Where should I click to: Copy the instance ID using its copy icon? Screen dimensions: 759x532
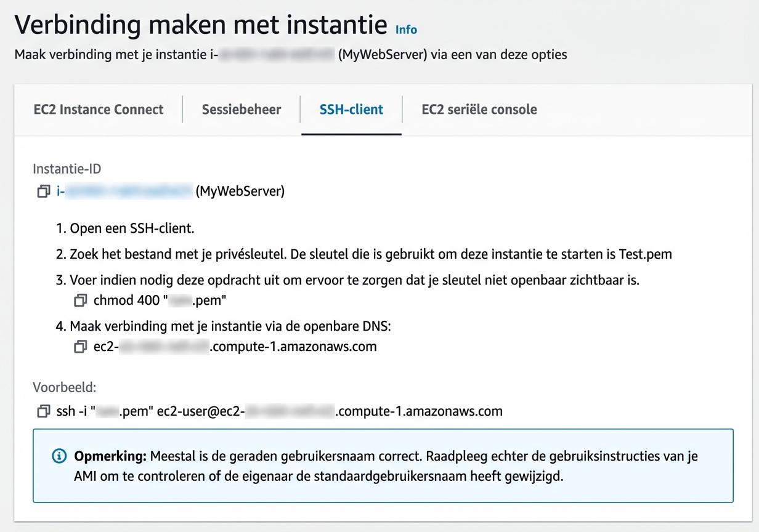43,191
